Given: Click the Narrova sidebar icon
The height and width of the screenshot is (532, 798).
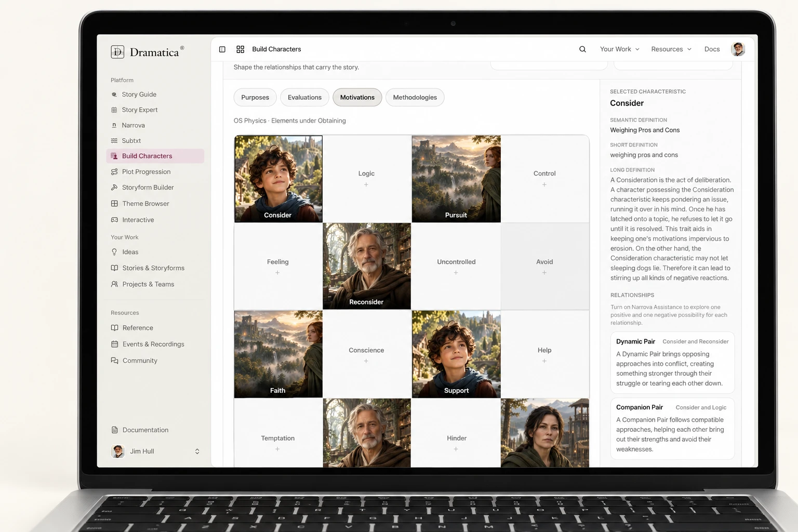Looking at the screenshot, I should coord(114,125).
